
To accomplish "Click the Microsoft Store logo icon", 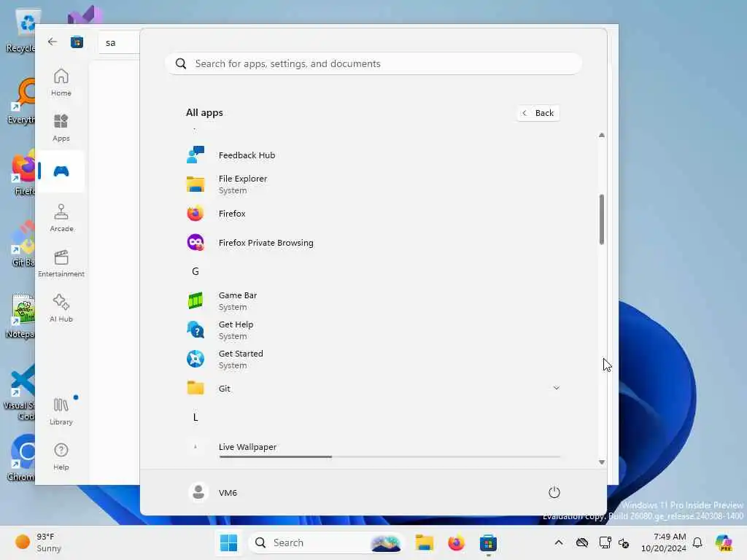I will 77,42.
